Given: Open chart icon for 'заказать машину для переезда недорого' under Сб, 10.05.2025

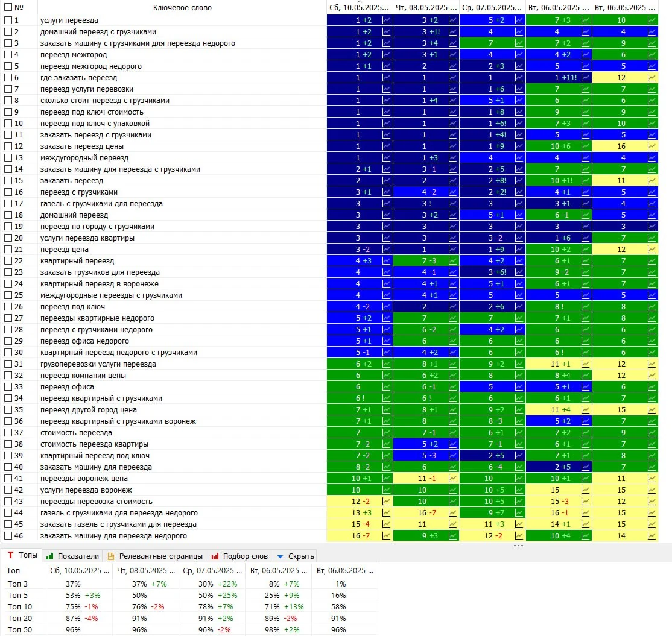Looking at the screenshot, I should pos(386,536).
